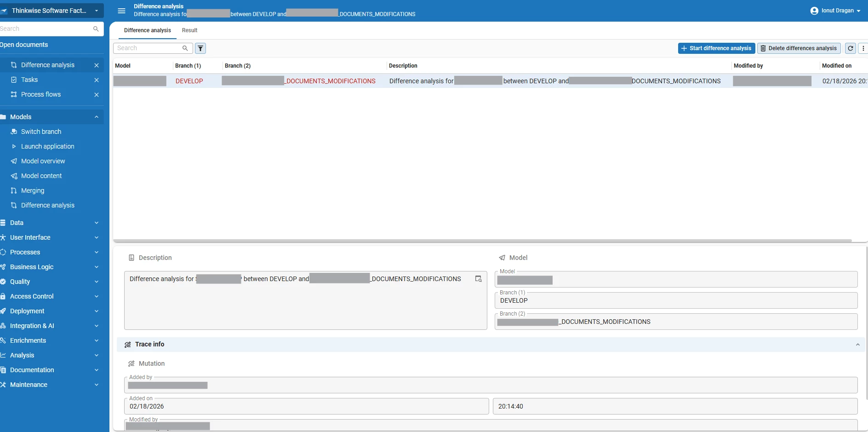Click the Description text area
Image resolution: width=868 pixels, height=432 pixels.
tap(305, 300)
